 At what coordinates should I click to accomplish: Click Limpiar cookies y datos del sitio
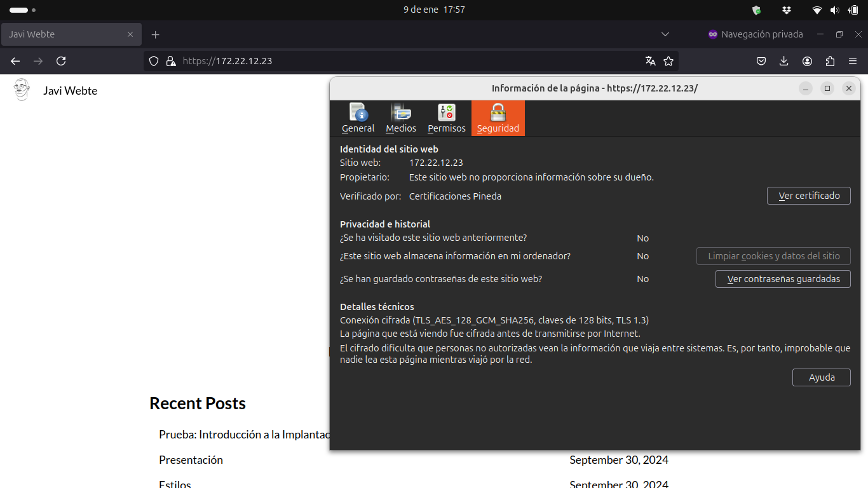pyautogui.click(x=773, y=256)
